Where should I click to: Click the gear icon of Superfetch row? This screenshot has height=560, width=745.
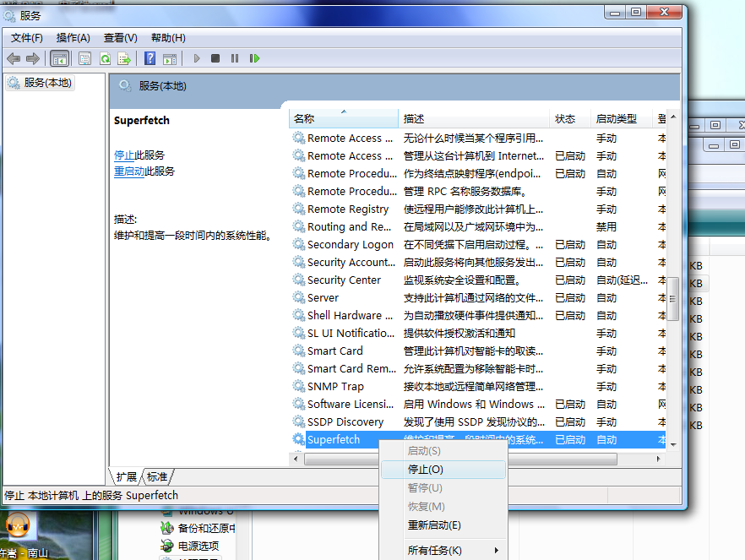[298, 439]
